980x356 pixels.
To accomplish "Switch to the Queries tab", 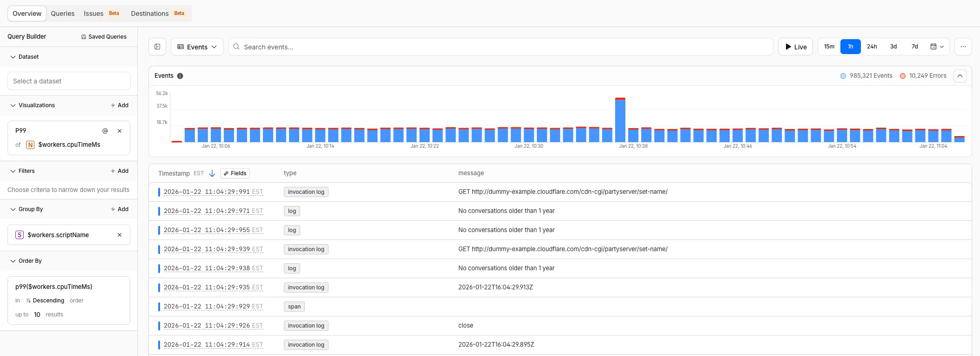I will (62, 14).
